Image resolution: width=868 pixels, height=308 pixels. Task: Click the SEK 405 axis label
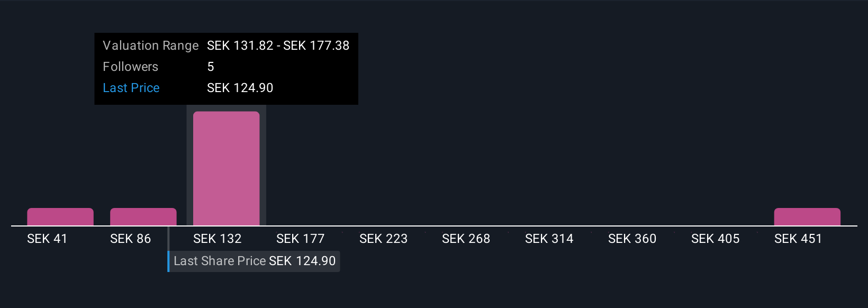[715, 239]
